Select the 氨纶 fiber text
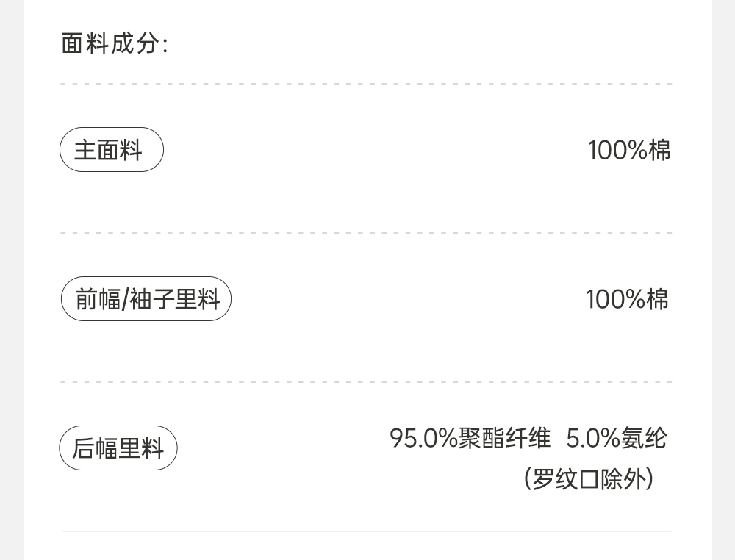The image size is (735, 560). [x=645, y=439]
